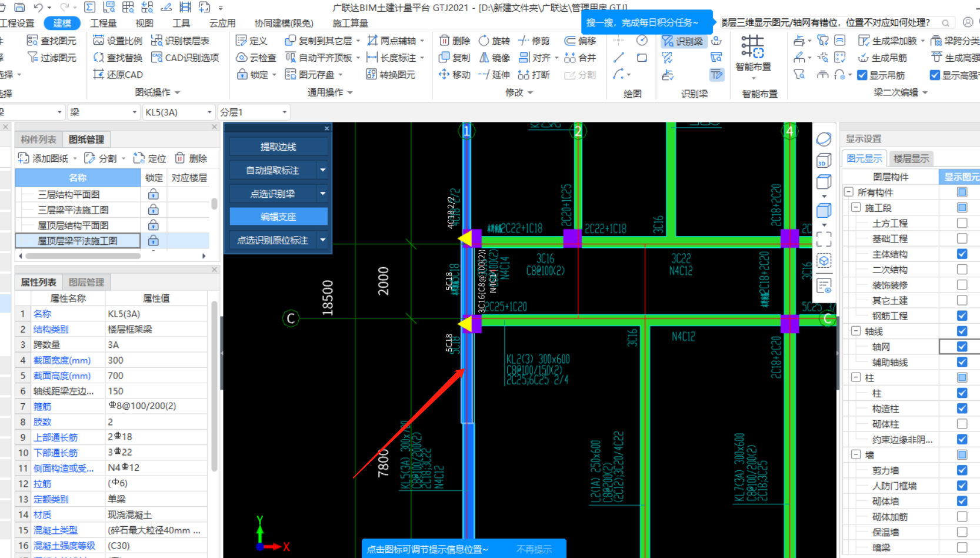Click the 偏移 offset tool
Screen dimensions: 980x558
tap(580, 41)
